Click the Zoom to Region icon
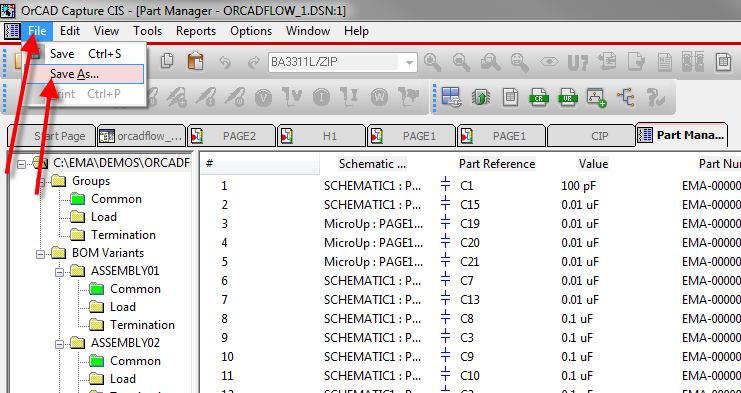 point(490,62)
